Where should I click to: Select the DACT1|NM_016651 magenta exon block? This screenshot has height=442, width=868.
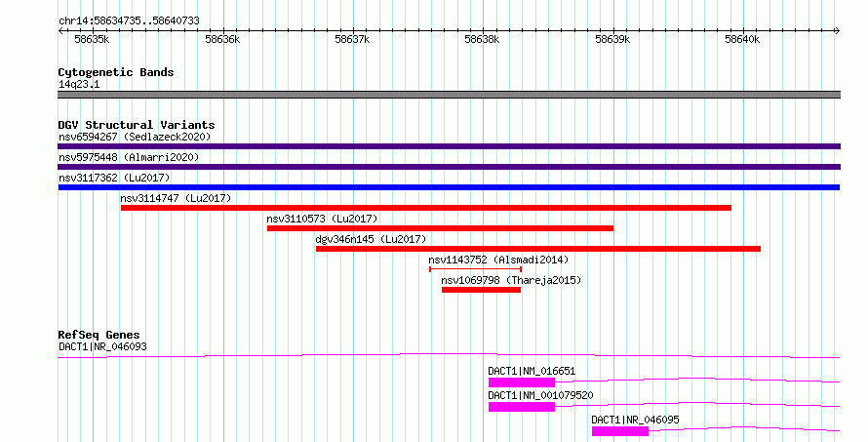coord(522,382)
